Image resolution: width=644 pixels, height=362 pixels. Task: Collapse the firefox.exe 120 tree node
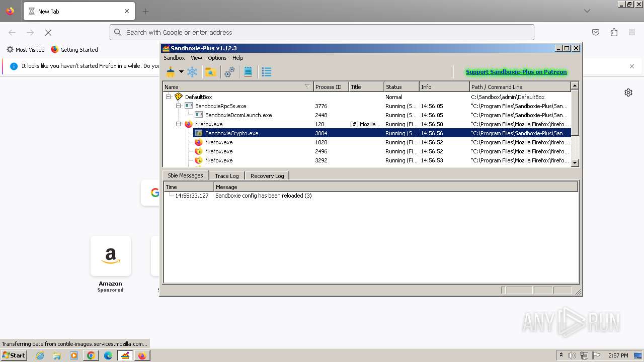pyautogui.click(x=178, y=124)
